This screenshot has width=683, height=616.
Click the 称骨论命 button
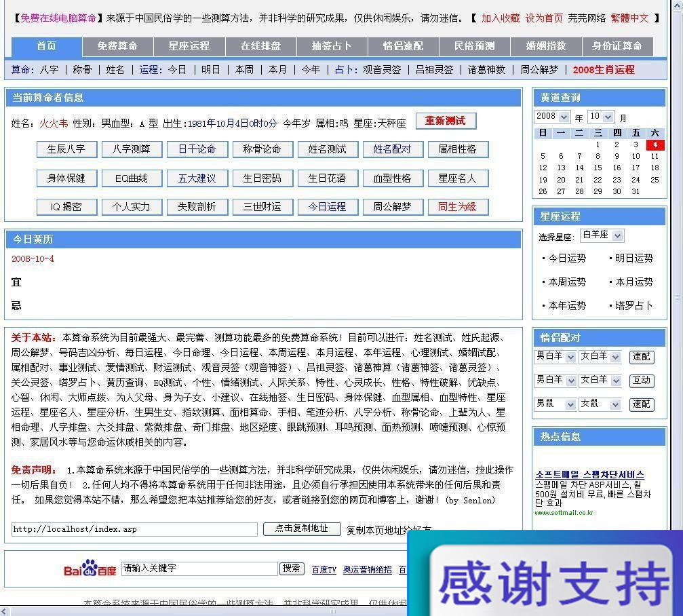[262, 149]
